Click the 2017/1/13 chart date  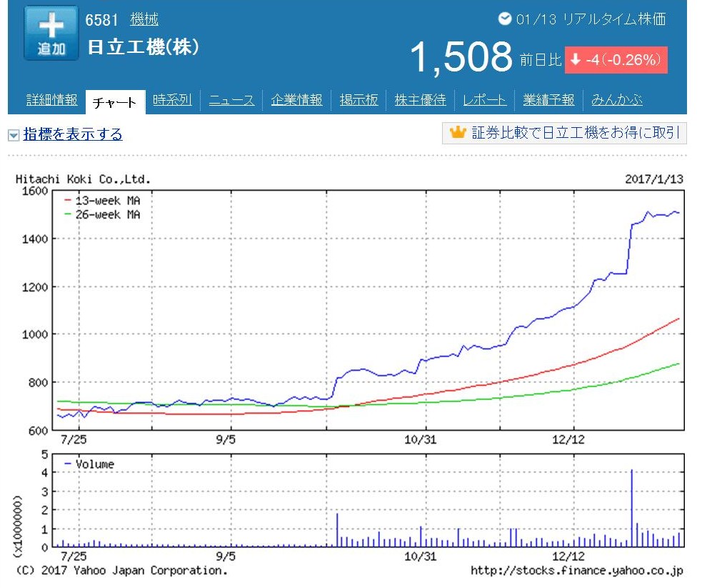[x=654, y=179]
